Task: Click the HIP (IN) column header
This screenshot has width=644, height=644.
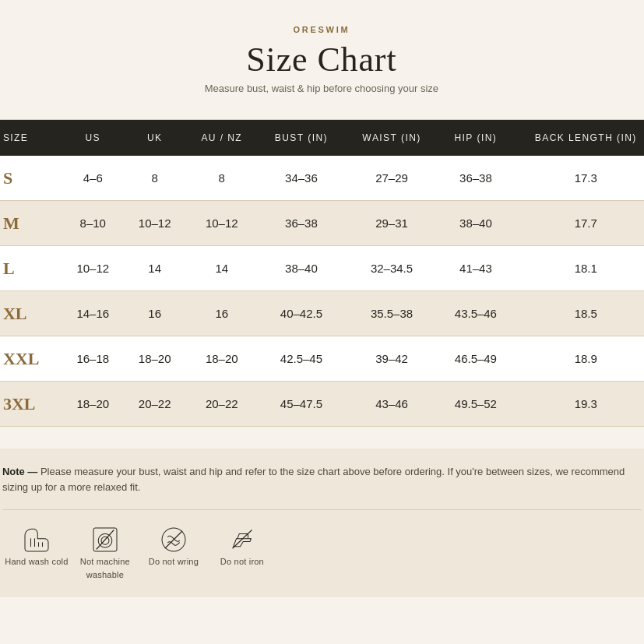Action: 475,138
